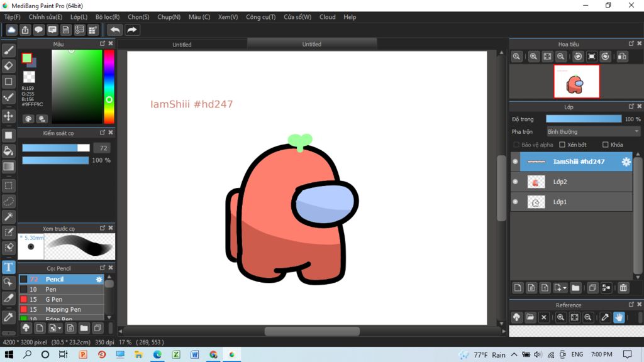Open the Pha trộn blend mode dropdown

point(592,132)
